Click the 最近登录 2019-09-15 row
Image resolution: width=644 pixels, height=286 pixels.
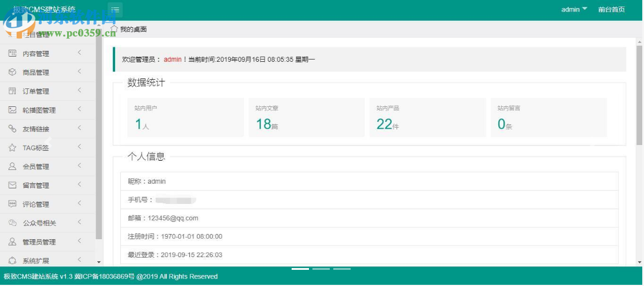(x=369, y=255)
